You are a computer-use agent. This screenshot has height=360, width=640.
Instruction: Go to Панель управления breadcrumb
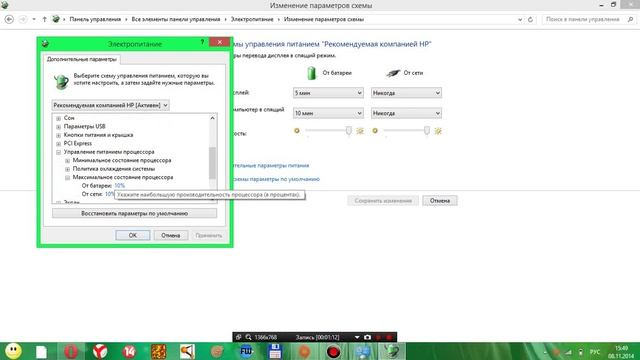pos(95,19)
